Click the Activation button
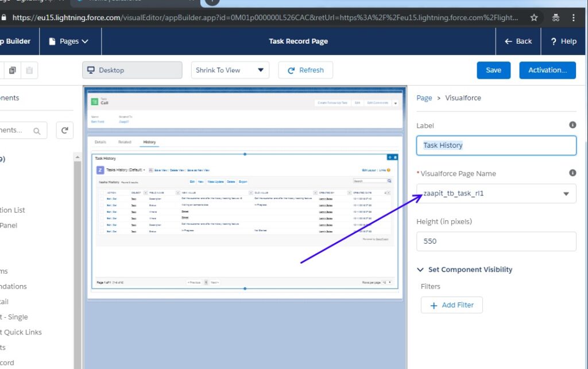 (547, 70)
